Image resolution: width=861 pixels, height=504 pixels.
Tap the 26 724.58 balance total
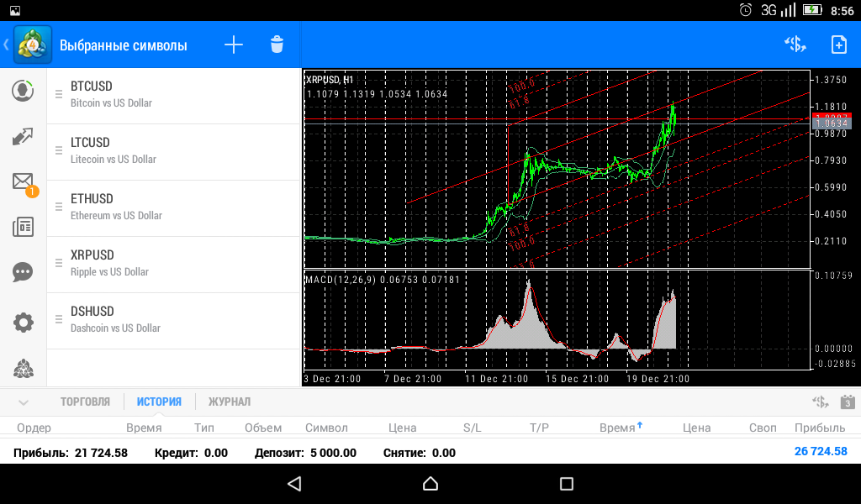click(821, 451)
